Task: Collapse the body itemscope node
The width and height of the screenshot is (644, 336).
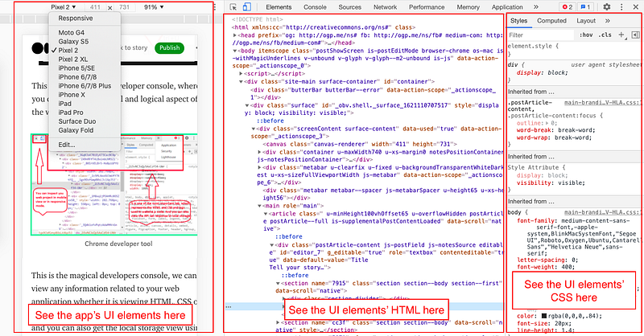Action: pyautogui.click(x=234, y=51)
